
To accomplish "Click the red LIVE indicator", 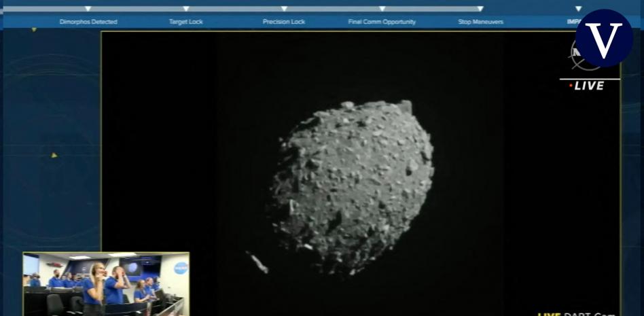I will 587,86.
